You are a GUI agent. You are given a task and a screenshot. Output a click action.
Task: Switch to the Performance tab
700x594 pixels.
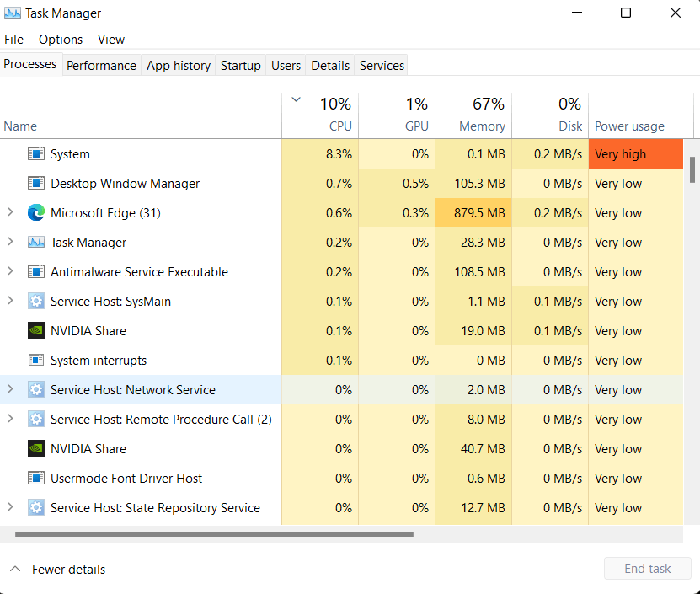pyautogui.click(x=101, y=65)
